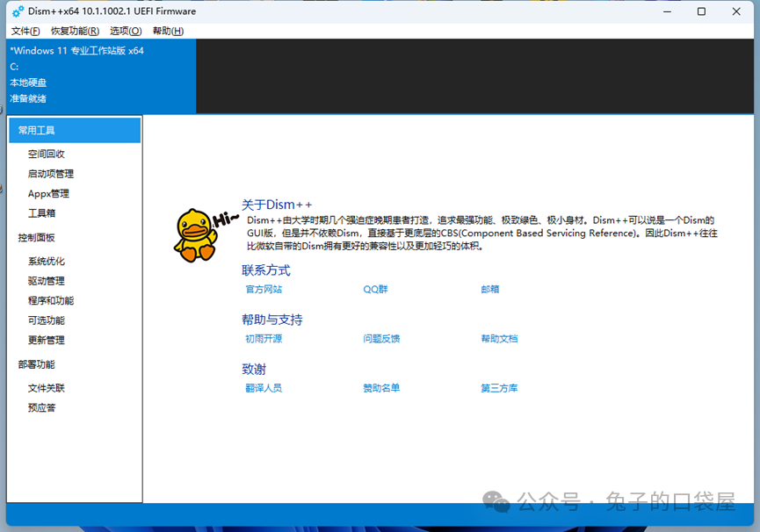Viewport: 760px width, 532px height.
Task: Click the 准备就绪 status text
Action: coord(28,98)
